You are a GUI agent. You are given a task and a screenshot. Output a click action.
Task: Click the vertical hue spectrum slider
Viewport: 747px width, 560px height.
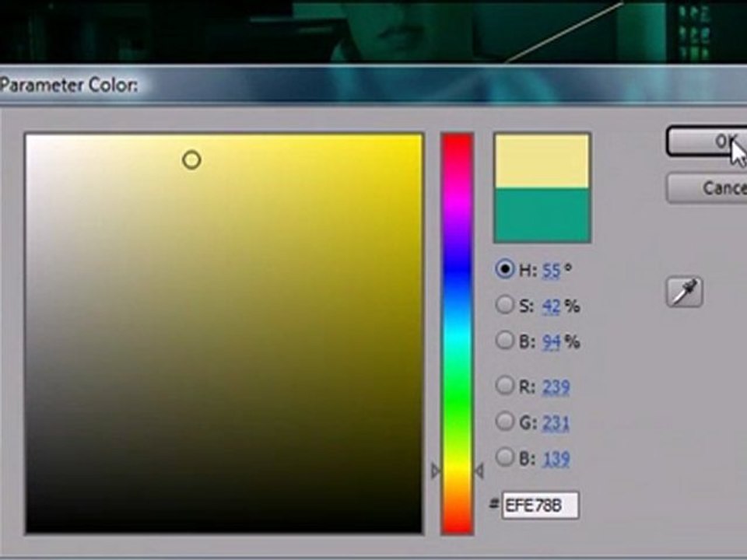point(457,334)
